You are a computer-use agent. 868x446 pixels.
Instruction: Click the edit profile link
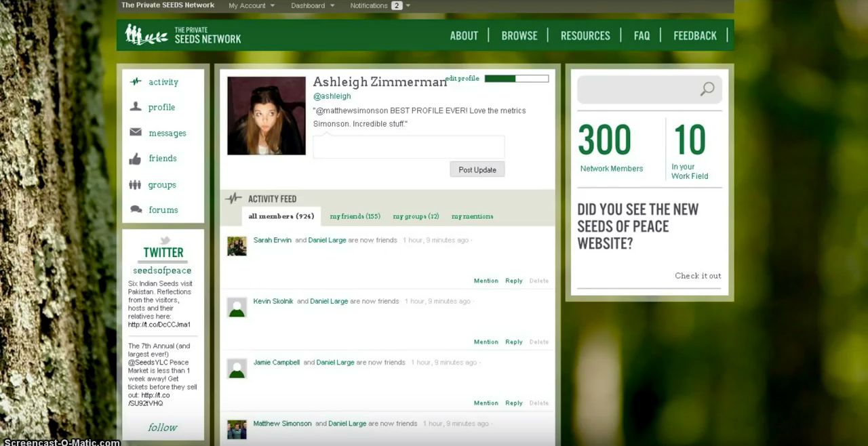(462, 79)
